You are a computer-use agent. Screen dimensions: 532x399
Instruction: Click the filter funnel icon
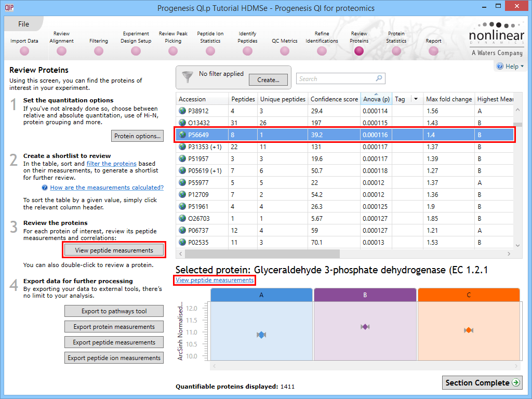click(187, 77)
